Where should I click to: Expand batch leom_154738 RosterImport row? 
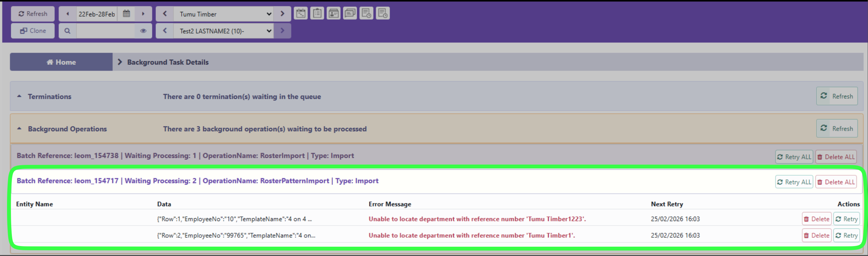[185, 156]
